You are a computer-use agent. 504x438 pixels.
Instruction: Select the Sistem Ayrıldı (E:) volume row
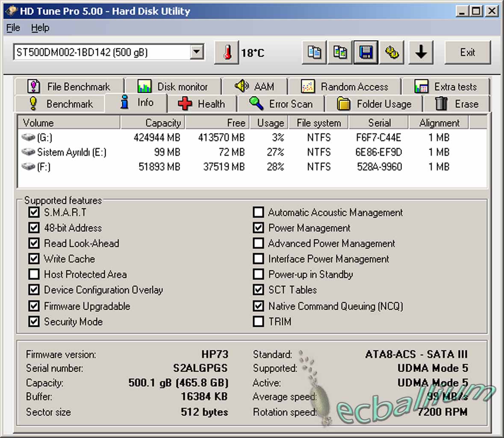71,152
